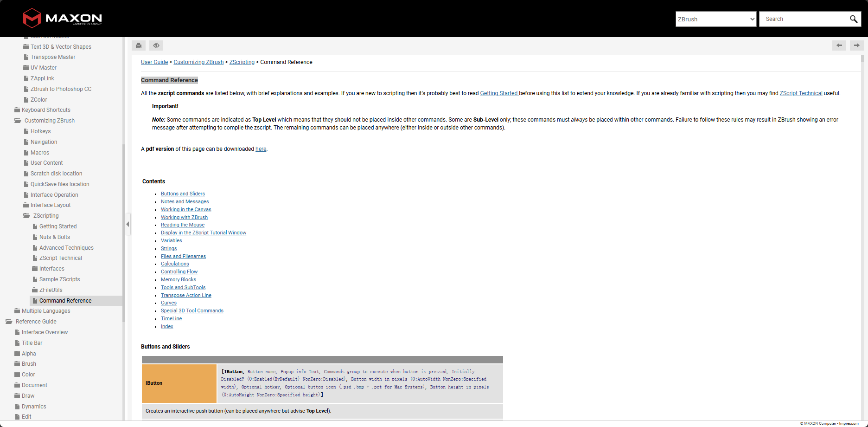Viewport: 868px width, 427px height.
Task: Jump to Memory Blocks section
Action: pos(179,280)
